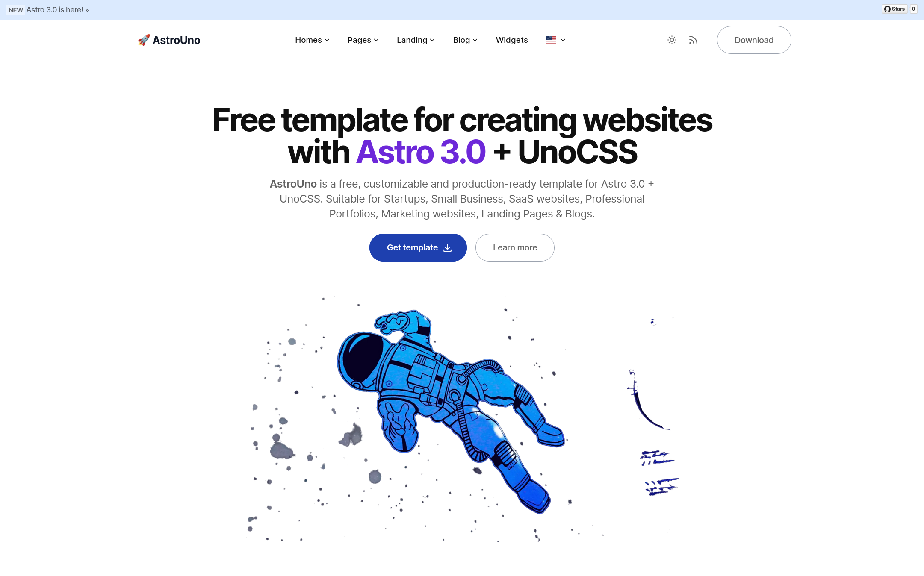Select the Widgets menu item
Screen dimensions: 924x576
click(x=512, y=40)
